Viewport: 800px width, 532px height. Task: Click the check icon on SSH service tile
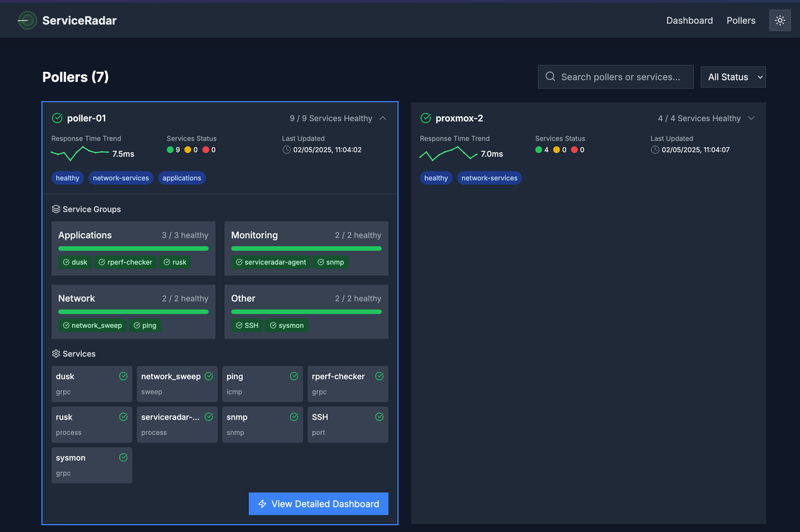pyautogui.click(x=379, y=417)
